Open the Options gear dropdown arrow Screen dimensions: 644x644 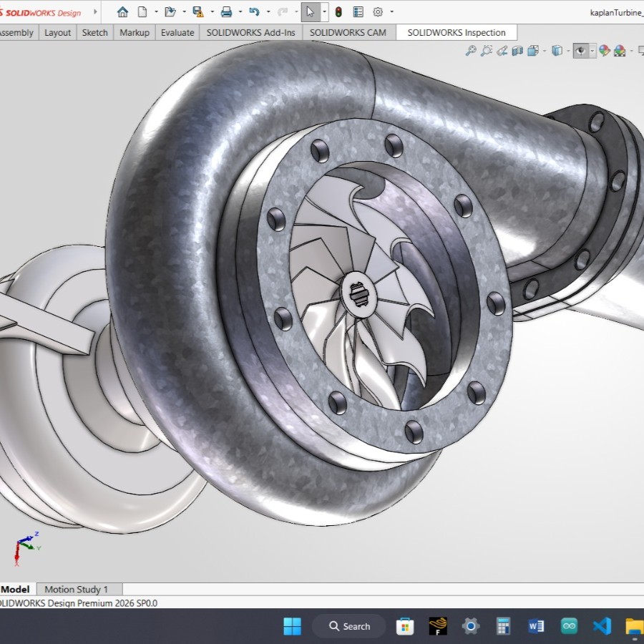(391, 12)
